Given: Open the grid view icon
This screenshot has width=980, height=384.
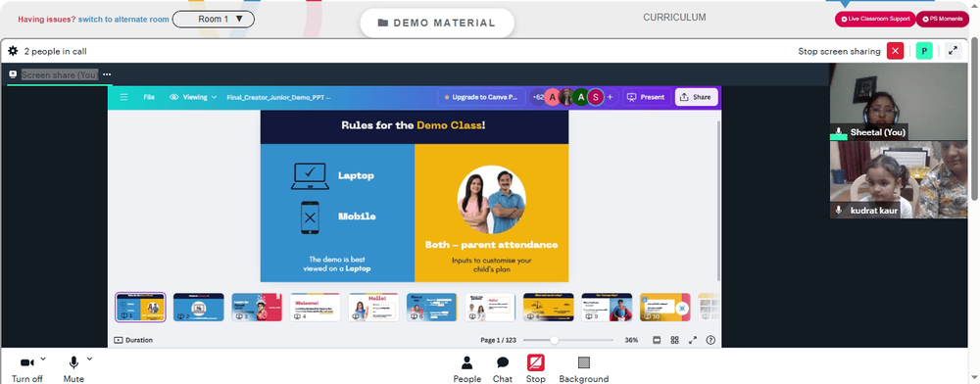Looking at the screenshot, I should [675, 340].
